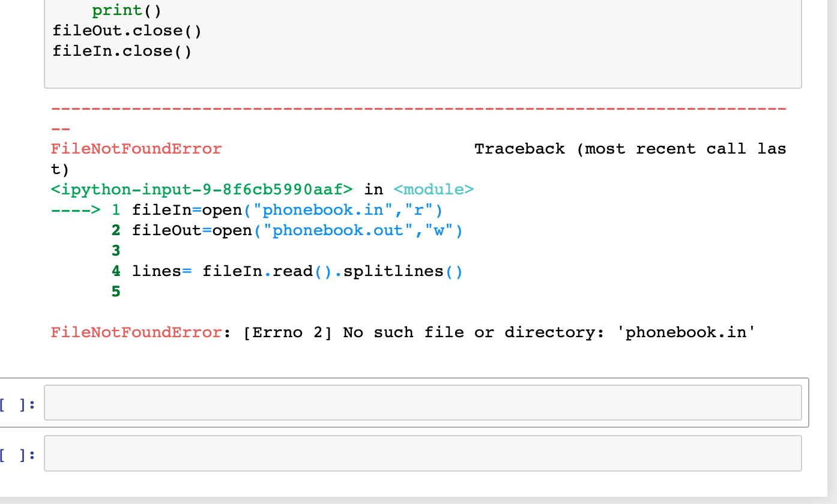Click line number 4 showing splitlines call
This screenshot has width=837, height=504.
(x=116, y=271)
